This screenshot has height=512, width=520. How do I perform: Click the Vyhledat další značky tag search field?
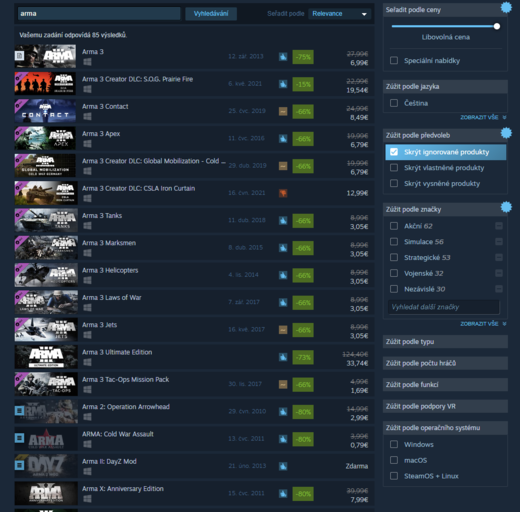444,307
